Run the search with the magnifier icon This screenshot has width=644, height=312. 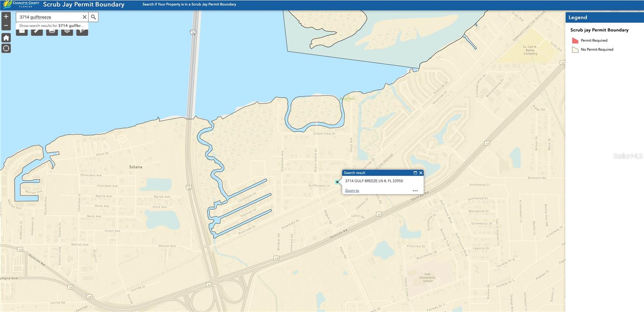[93, 17]
